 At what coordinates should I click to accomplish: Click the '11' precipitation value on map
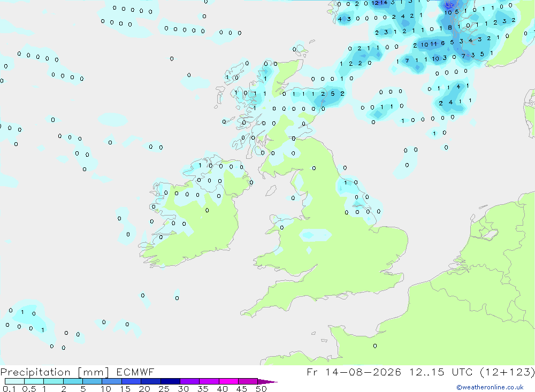(x=433, y=44)
